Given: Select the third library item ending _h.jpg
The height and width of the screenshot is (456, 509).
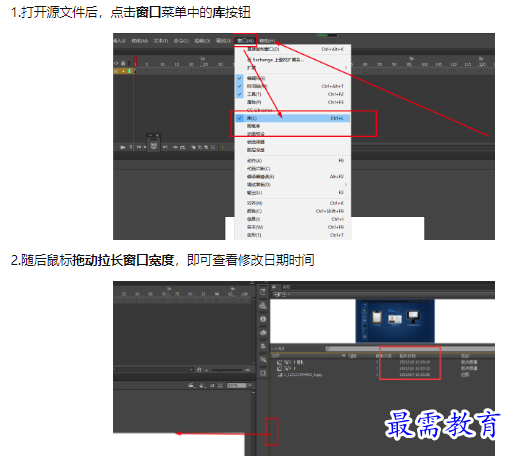Looking at the screenshot, I should 383,375.
